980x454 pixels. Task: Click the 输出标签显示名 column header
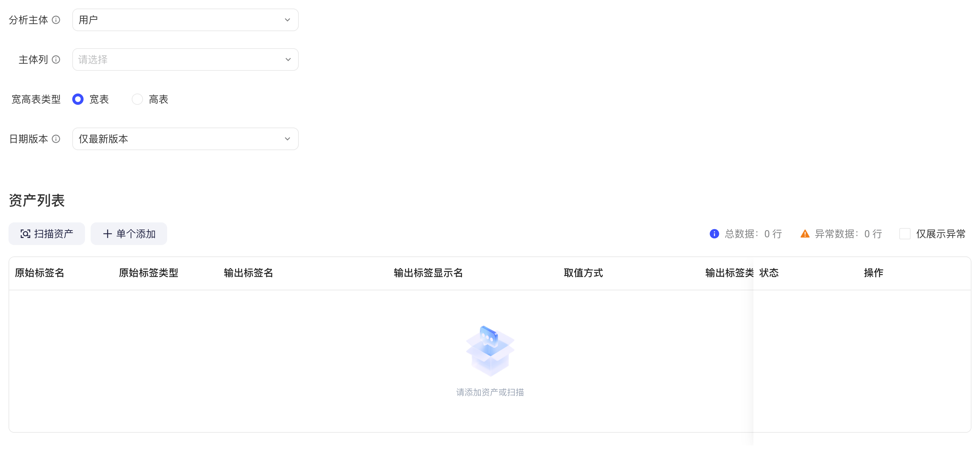428,273
